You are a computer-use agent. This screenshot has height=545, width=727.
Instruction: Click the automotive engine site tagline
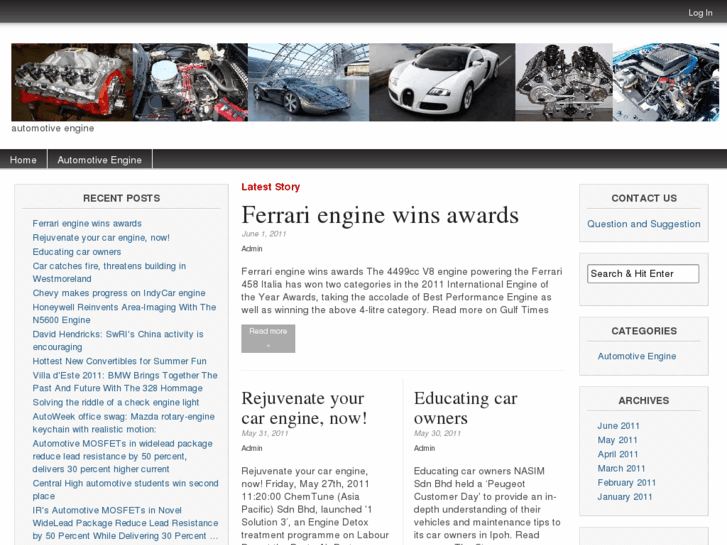pyautogui.click(x=53, y=128)
